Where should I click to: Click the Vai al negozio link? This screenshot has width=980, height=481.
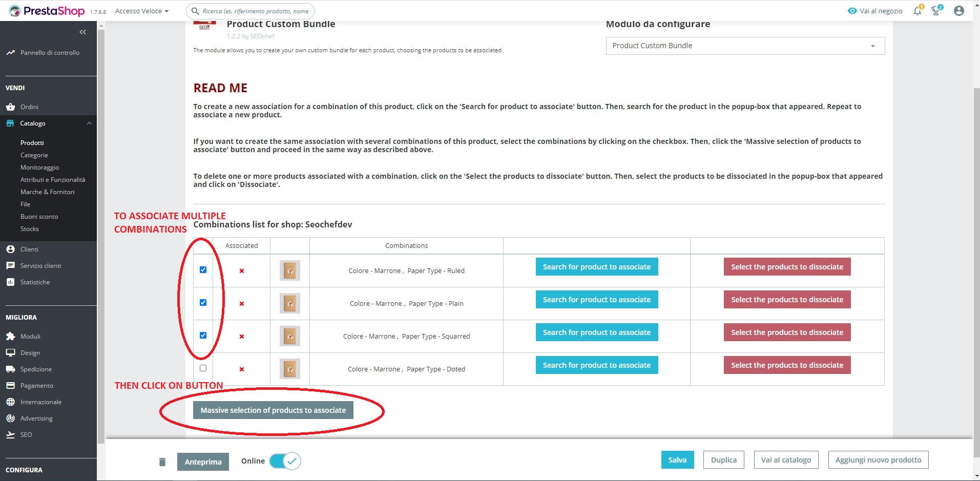pos(881,11)
